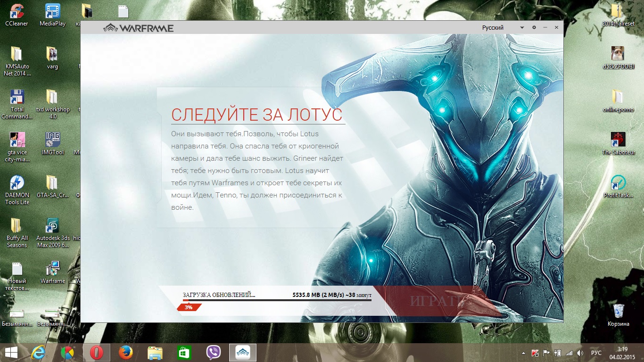Screen dimensions: 644x362
Task: Open the Opera browser taskbar button
Action: 96,353
